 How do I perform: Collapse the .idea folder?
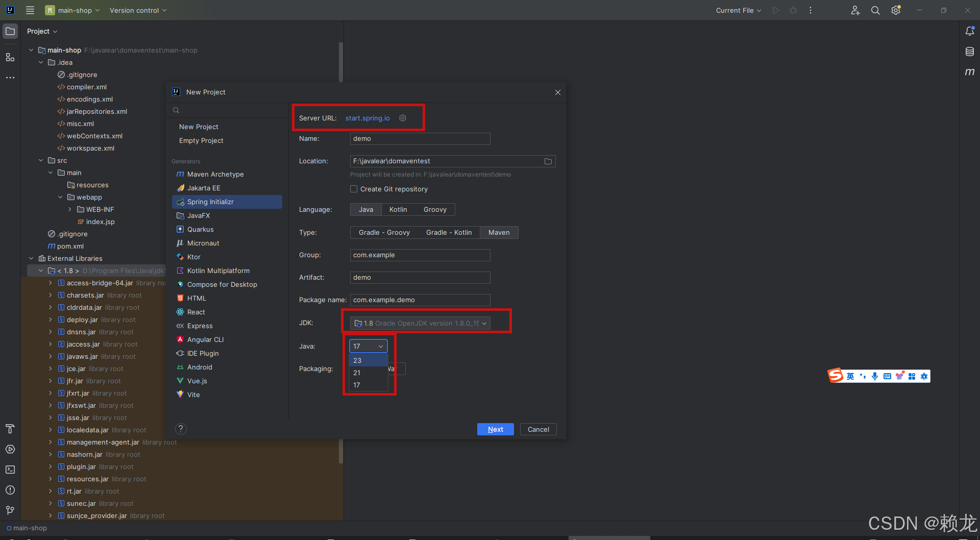[x=41, y=62]
